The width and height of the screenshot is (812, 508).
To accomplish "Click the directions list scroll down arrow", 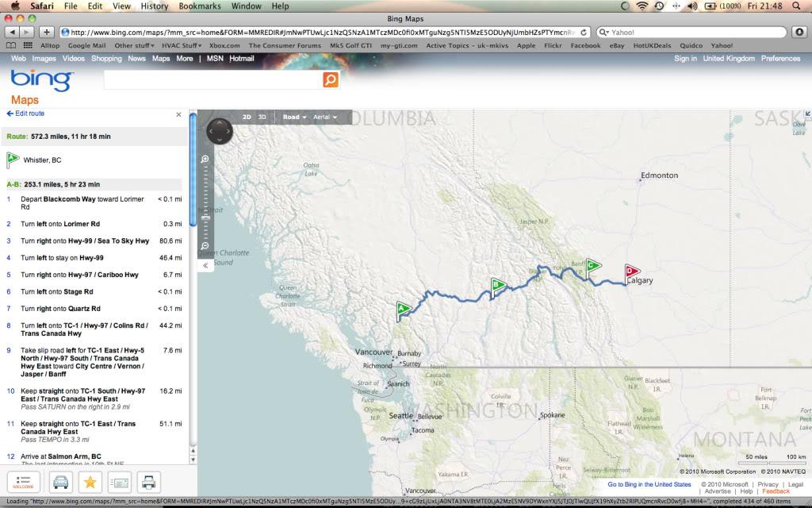I will [193, 460].
